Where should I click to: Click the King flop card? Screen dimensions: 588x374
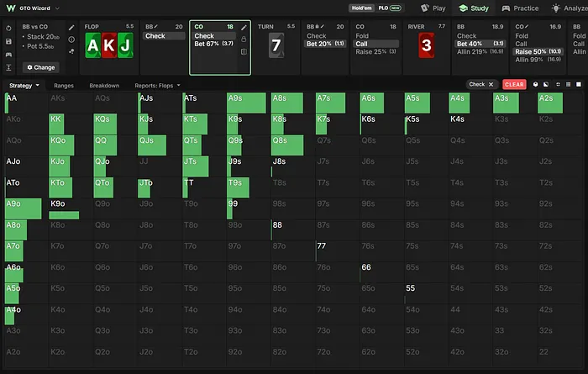pos(109,45)
